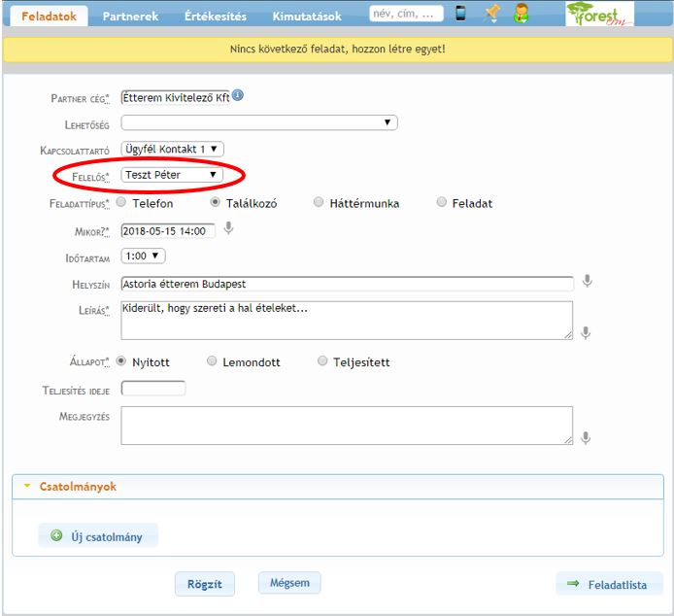The image size is (674, 616).
Task: Click info icon next to Partner cég
Action: (238, 95)
